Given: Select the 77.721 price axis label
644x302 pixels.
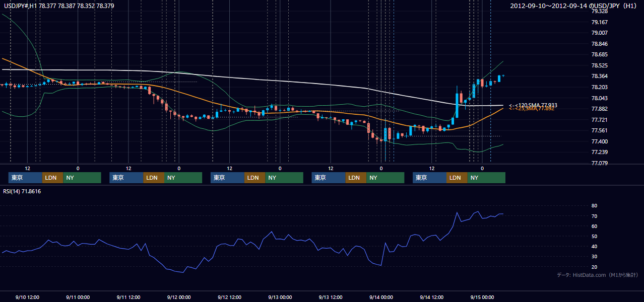Looking at the screenshot, I should tap(599, 120).
